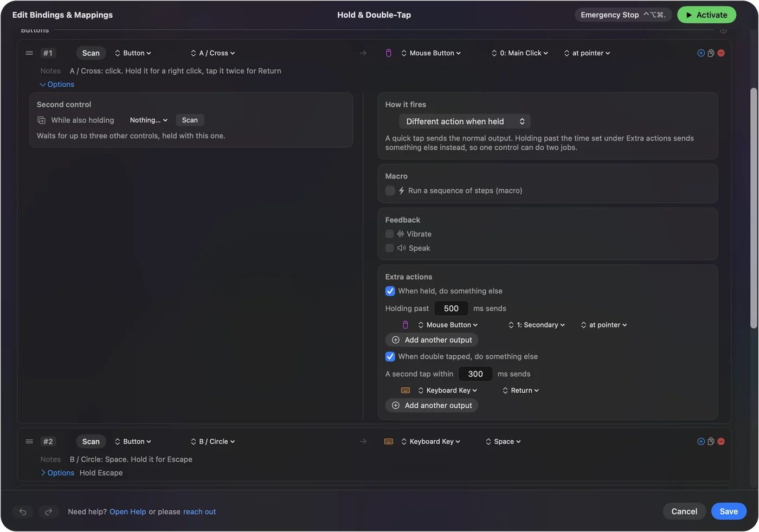Enable Vibrate feedback

point(389,234)
